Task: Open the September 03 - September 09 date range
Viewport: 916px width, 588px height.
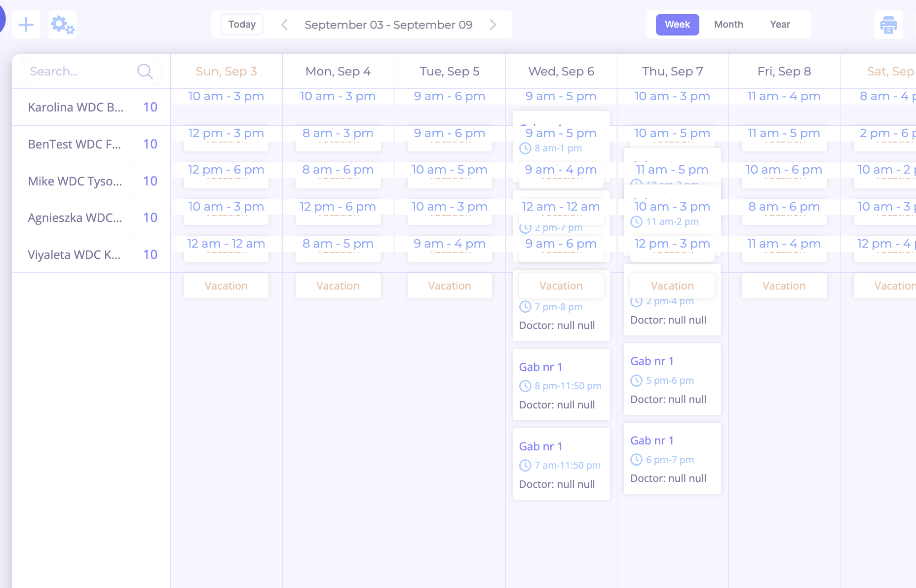Action: pyautogui.click(x=388, y=24)
